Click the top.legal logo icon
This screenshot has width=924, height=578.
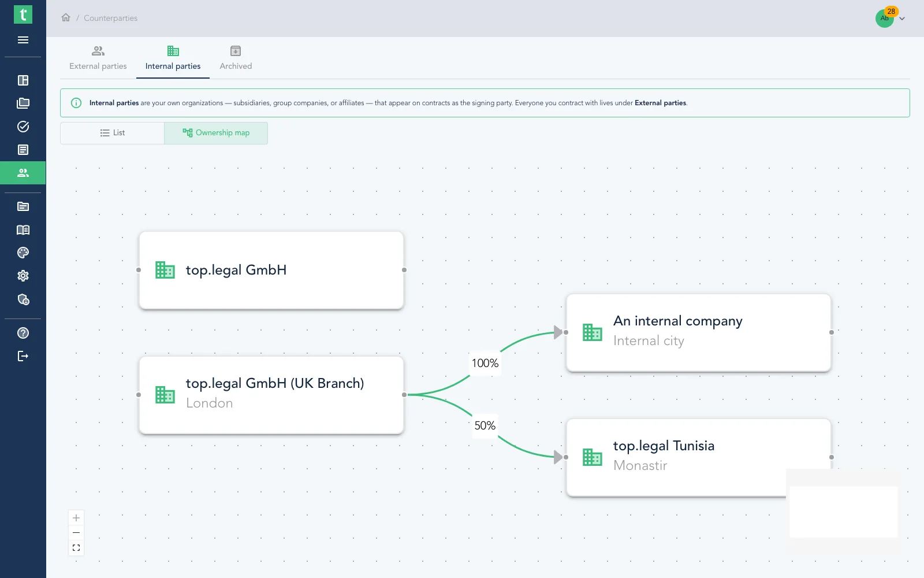coord(23,14)
